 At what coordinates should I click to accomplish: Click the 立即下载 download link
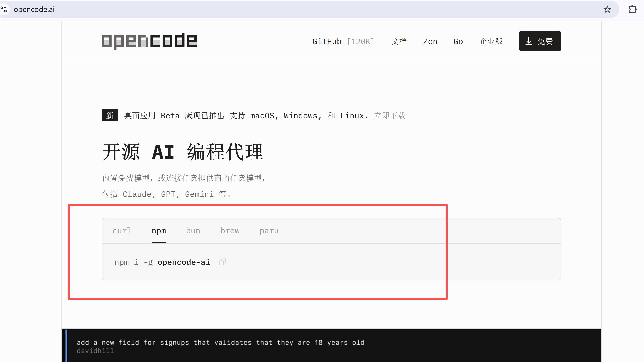pos(390,116)
